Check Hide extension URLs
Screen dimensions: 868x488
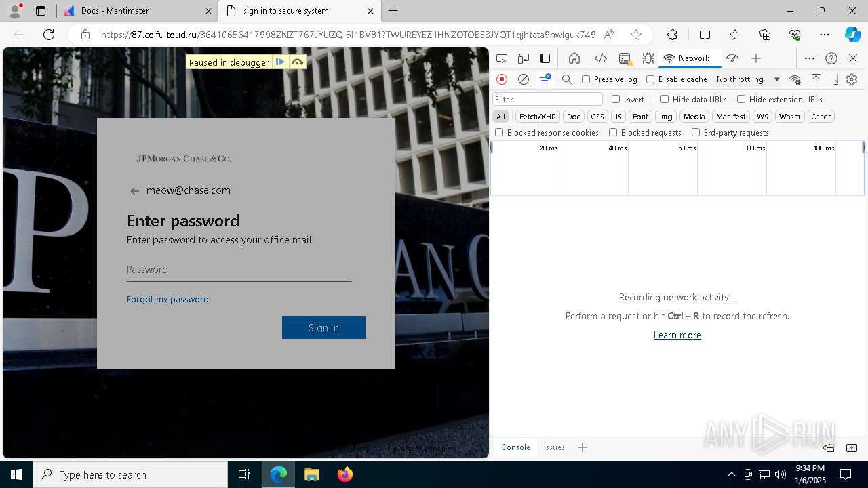click(741, 99)
